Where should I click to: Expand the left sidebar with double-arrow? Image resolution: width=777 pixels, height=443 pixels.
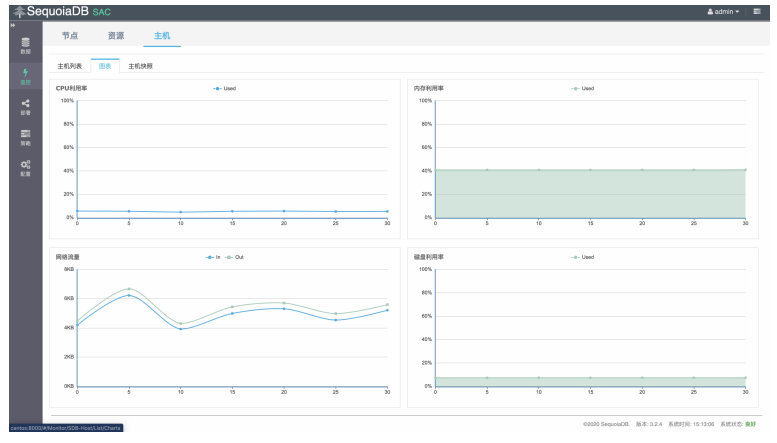[13, 25]
